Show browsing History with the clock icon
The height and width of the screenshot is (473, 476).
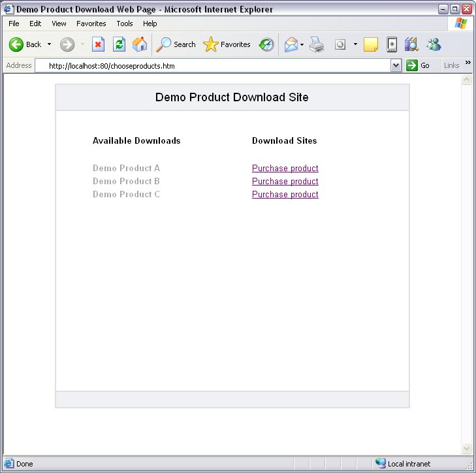[x=266, y=44]
